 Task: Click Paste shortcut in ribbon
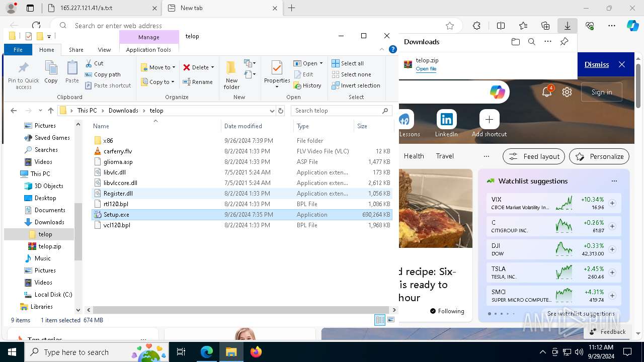(108, 85)
